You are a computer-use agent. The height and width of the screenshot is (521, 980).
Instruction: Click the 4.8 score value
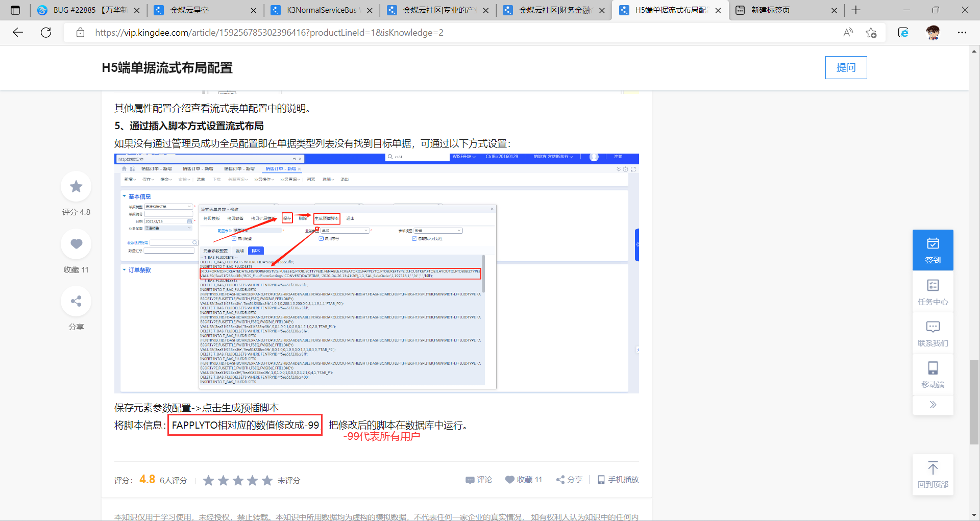[x=147, y=480]
